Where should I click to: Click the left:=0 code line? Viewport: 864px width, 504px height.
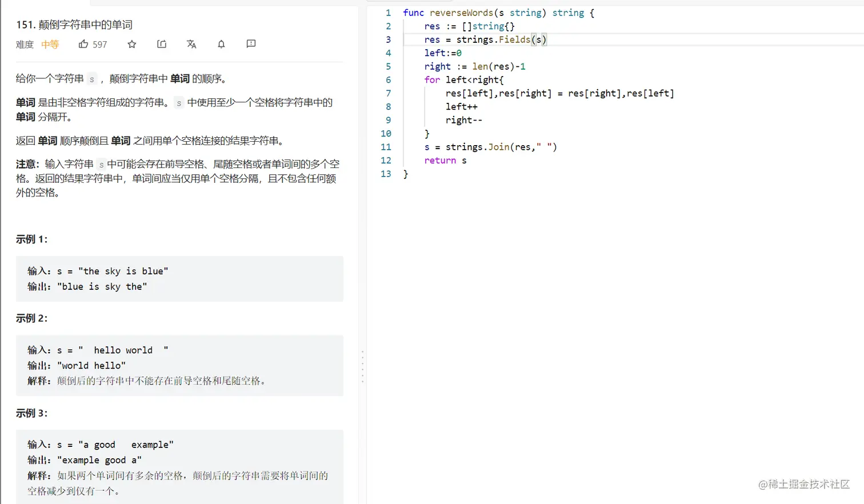443,53
